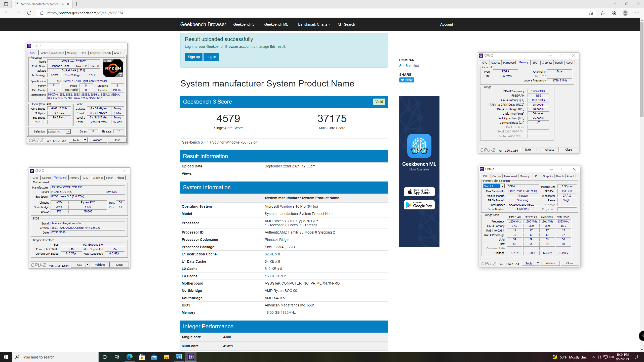
Task: Select Mainboard tab in SPD window
Action: click(x=510, y=176)
